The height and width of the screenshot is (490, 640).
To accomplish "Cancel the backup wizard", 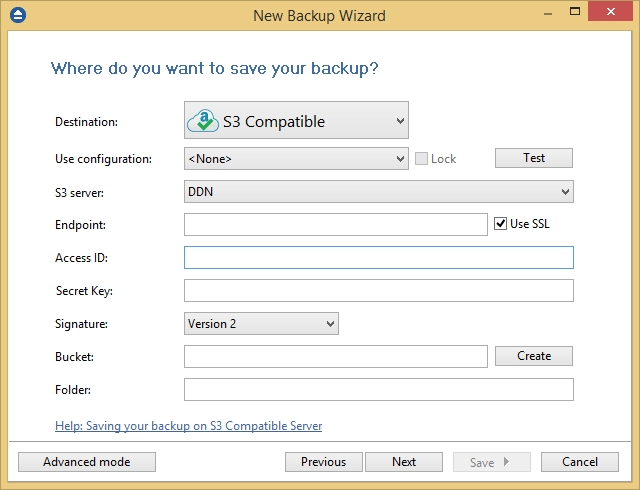I will pyautogui.click(x=580, y=462).
